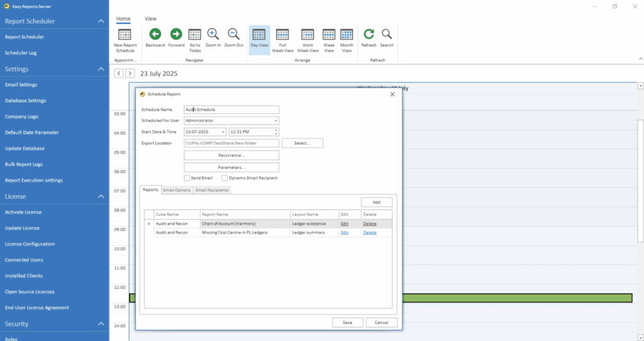Image resolution: width=644 pixels, height=341 pixels.
Task: Click previous day arrow beside date
Action: tap(119, 73)
